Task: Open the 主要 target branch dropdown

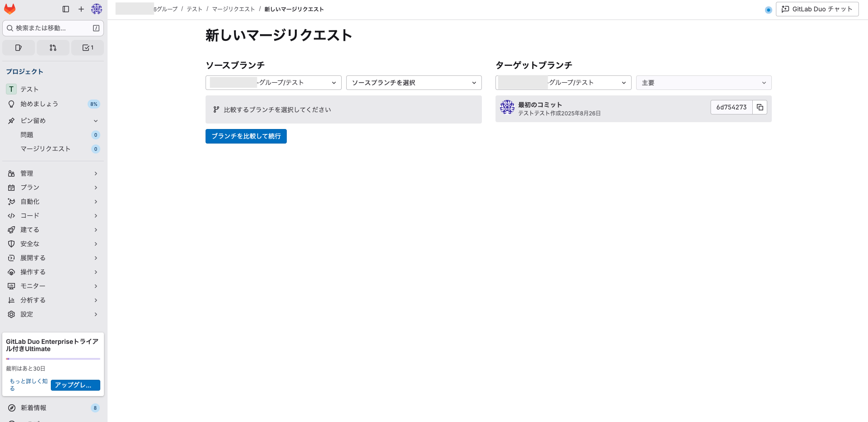Action: (704, 83)
